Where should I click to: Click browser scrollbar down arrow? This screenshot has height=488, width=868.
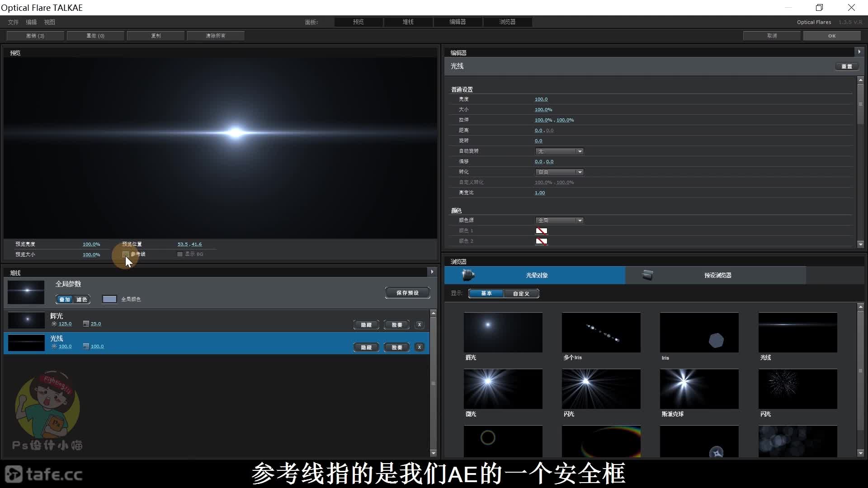click(860, 453)
